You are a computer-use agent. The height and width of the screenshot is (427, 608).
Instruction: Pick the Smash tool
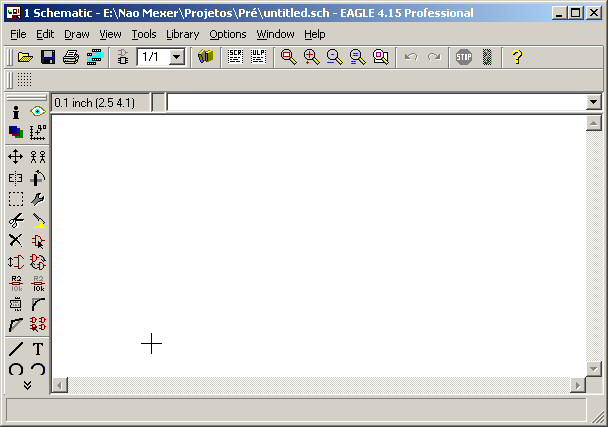pos(16,304)
